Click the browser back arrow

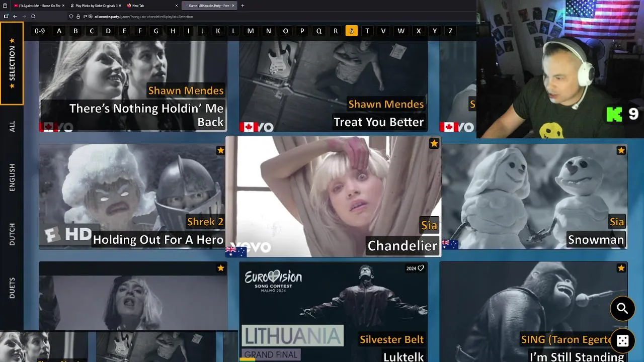pyautogui.click(x=15, y=16)
